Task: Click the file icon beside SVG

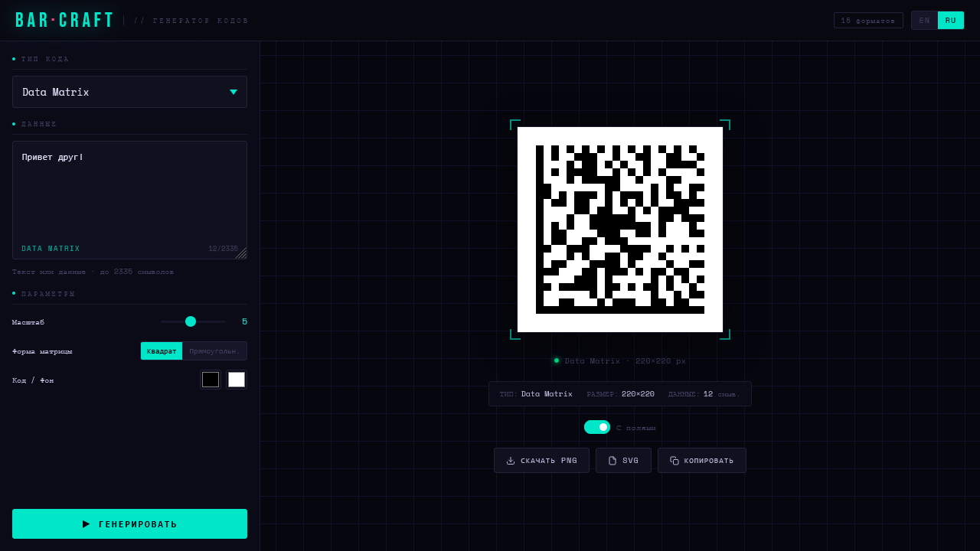Action: 612,461
